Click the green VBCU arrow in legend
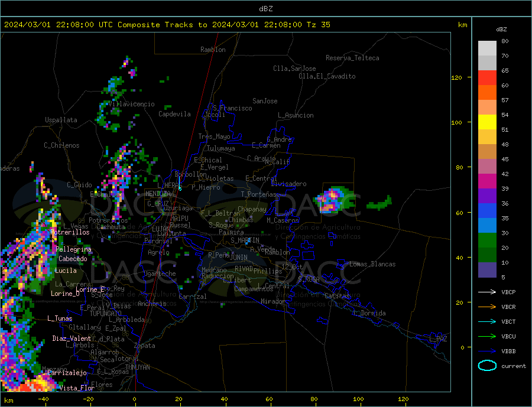Image resolution: width=532 pixels, height=407 pixels. (487, 337)
